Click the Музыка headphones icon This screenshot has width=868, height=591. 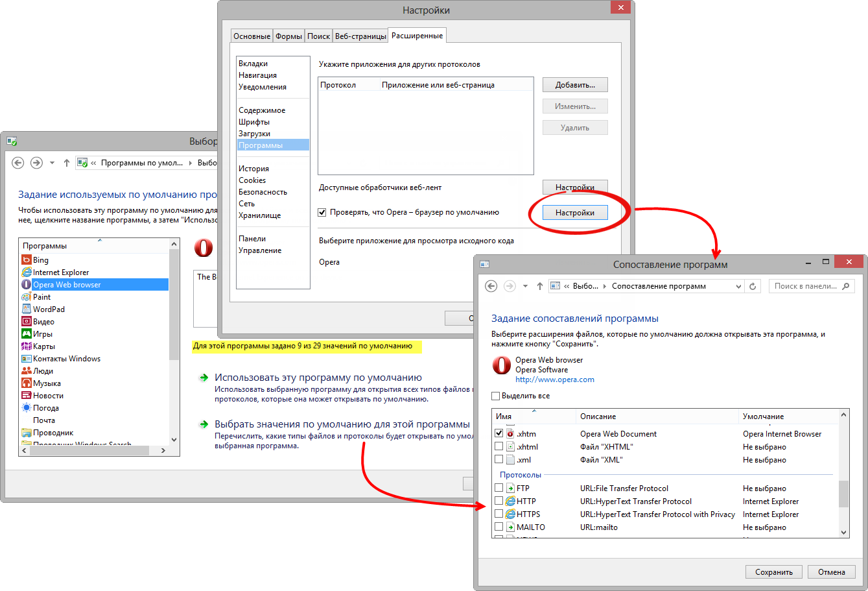pos(27,383)
